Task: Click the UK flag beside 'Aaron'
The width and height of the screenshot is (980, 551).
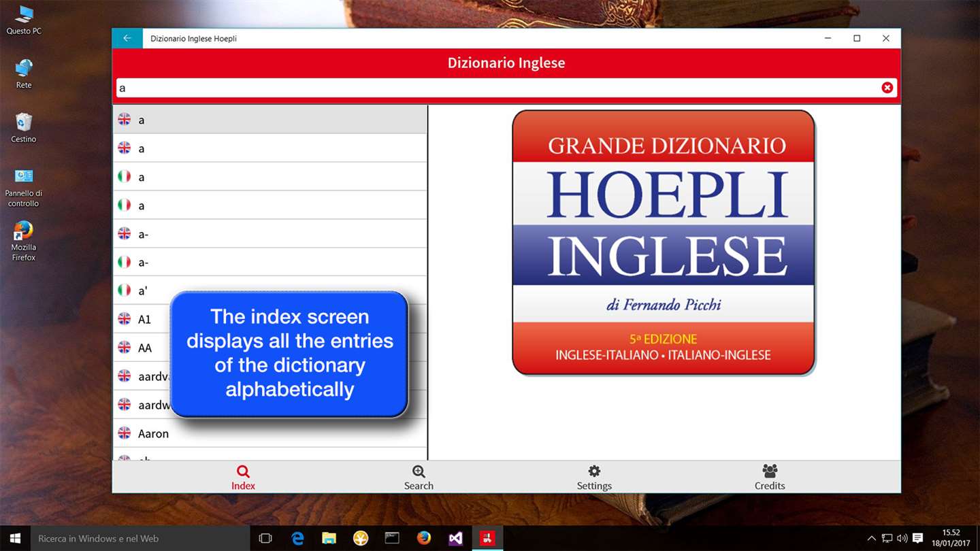Action: [124, 433]
